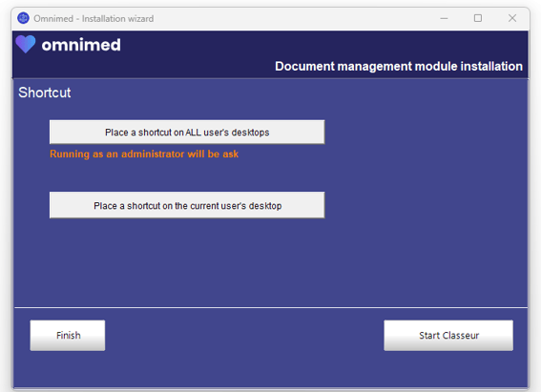Click the blank area right of shortcut buttons
541x392 pixels.
(x=425, y=169)
